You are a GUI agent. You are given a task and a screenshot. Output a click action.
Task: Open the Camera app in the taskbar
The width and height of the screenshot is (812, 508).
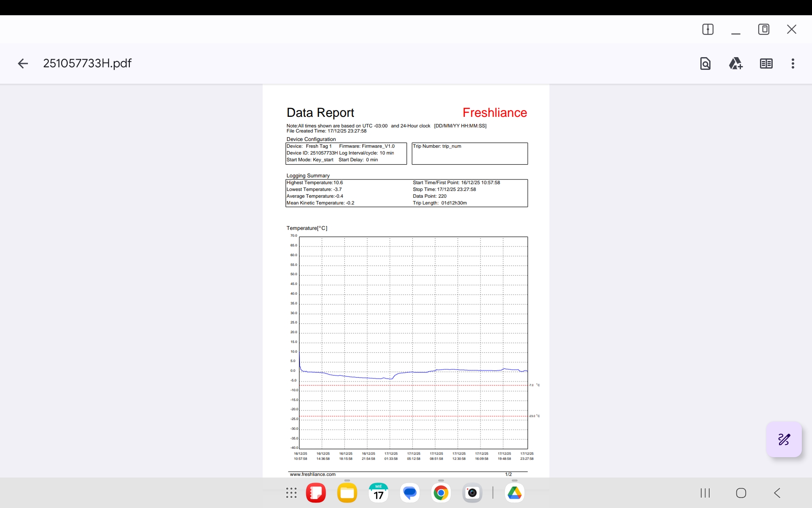point(472,493)
